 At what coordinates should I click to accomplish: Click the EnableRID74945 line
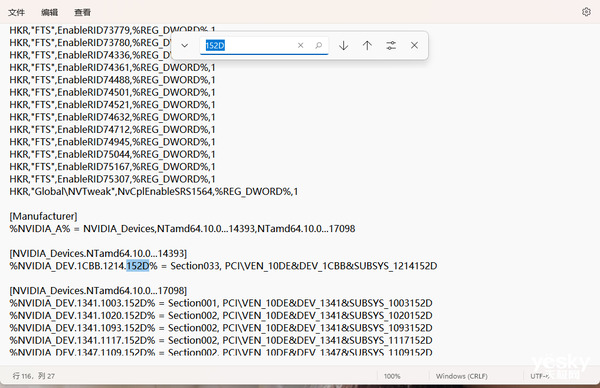coord(112,142)
